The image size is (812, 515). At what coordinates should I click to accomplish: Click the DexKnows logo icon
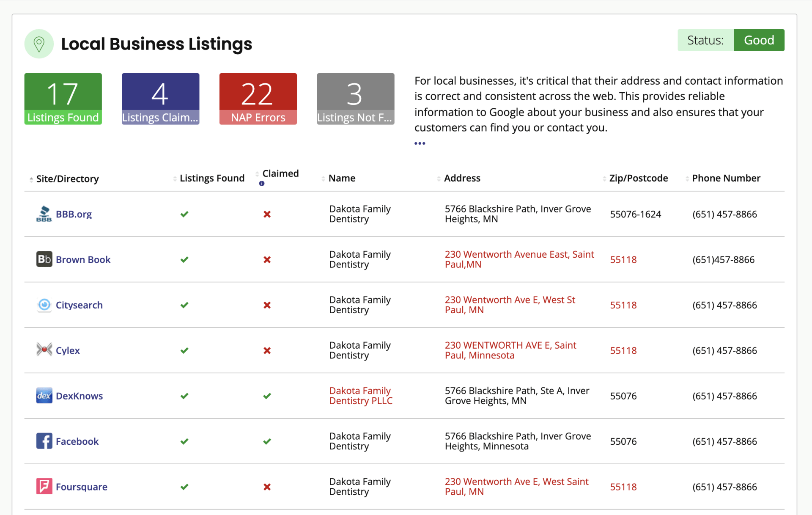pyautogui.click(x=44, y=396)
